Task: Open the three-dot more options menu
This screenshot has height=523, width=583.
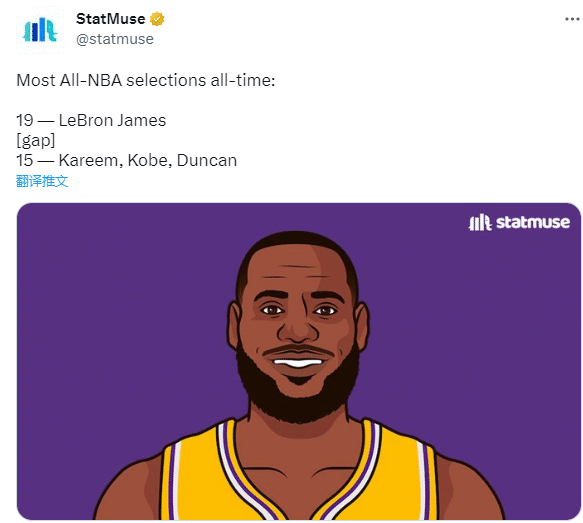Action: (572, 19)
